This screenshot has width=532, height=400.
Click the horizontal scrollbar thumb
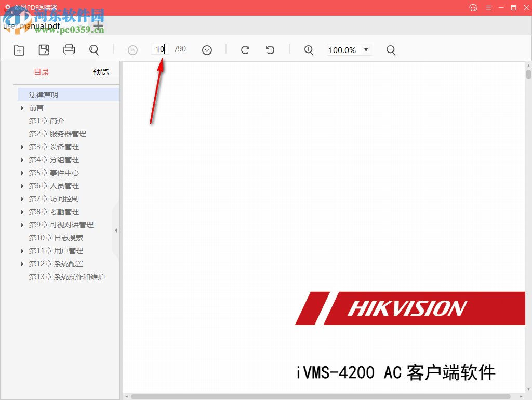click(321, 396)
